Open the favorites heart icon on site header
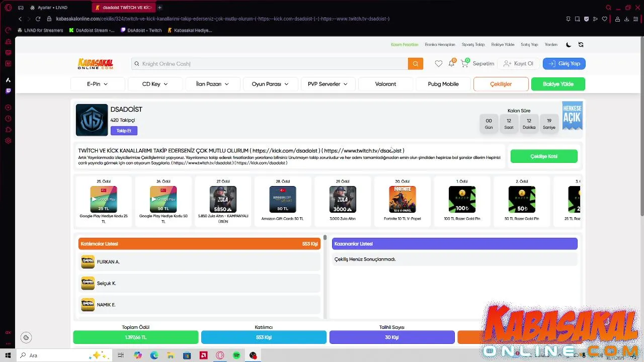The height and width of the screenshot is (362, 644). [439, 64]
